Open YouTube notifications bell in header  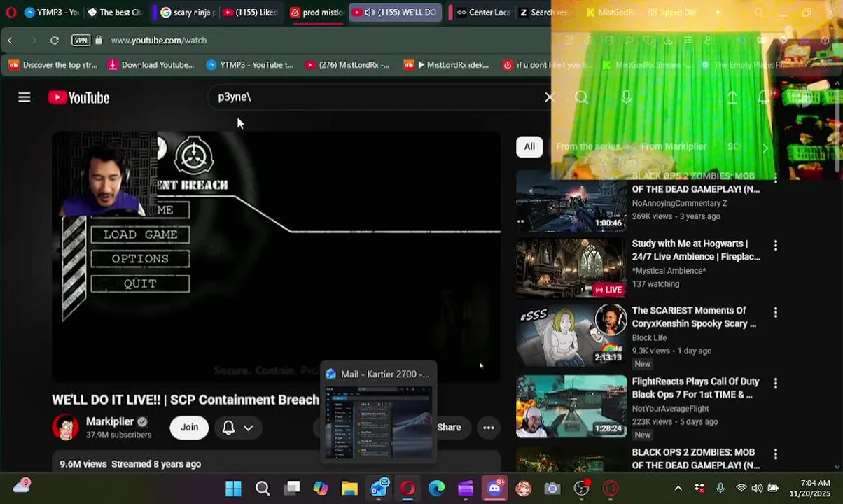[x=764, y=97]
